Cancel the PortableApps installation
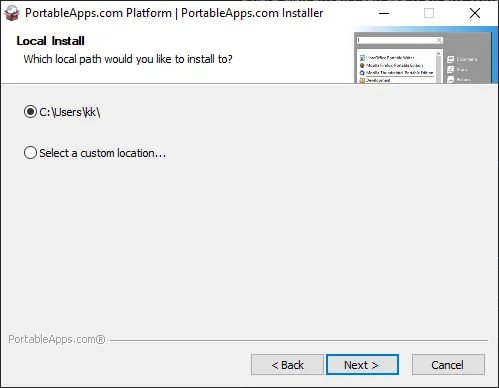Screen dimensions: 499x388 (448, 365)
